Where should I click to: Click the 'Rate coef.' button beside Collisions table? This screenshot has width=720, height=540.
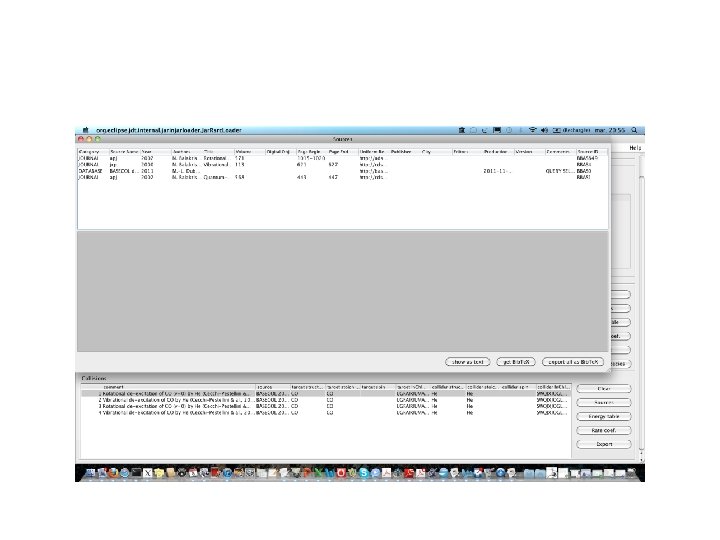[604, 430]
